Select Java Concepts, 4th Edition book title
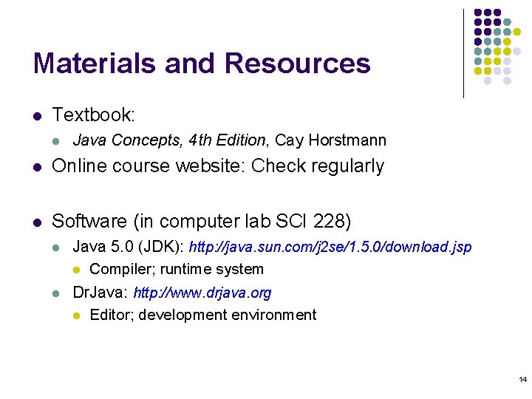 (169, 140)
